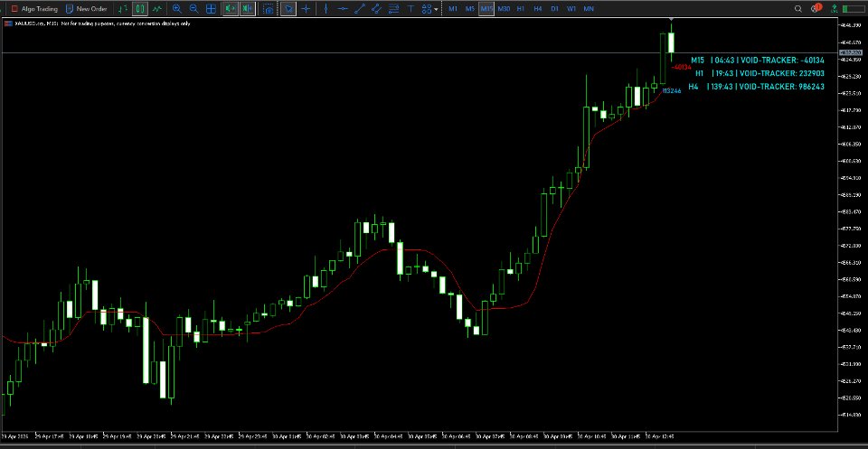Switch timeframe to H1
The image size is (868, 449).
click(x=521, y=9)
